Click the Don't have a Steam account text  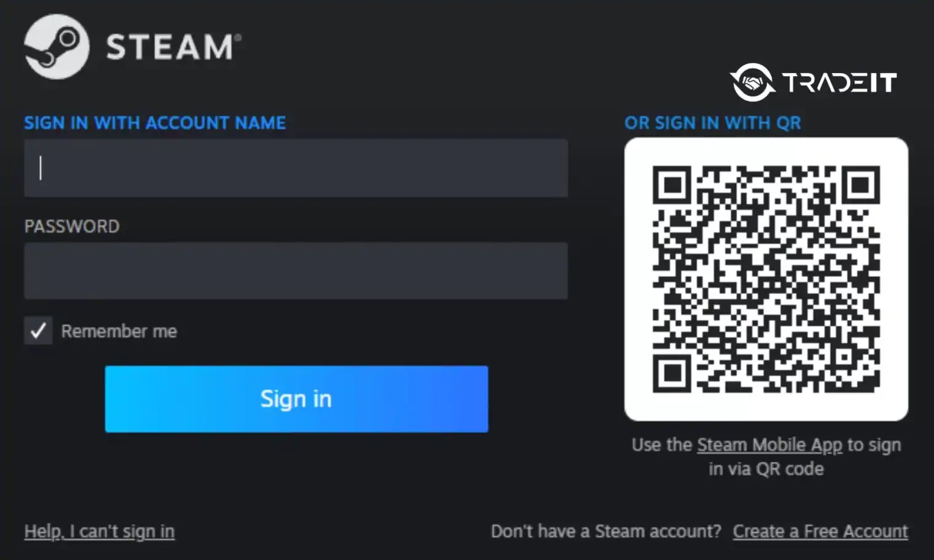click(606, 531)
